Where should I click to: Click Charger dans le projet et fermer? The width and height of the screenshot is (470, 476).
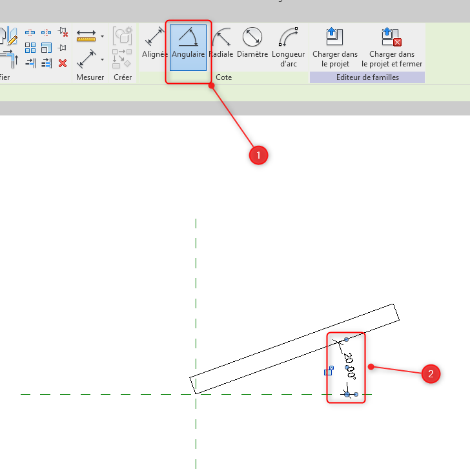[x=391, y=46]
